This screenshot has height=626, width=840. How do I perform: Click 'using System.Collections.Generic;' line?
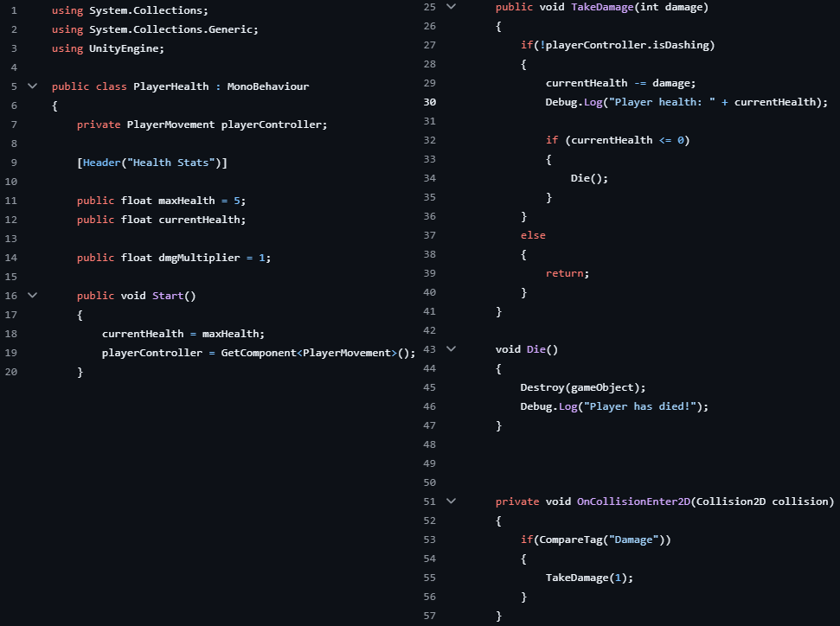click(155, 29)
